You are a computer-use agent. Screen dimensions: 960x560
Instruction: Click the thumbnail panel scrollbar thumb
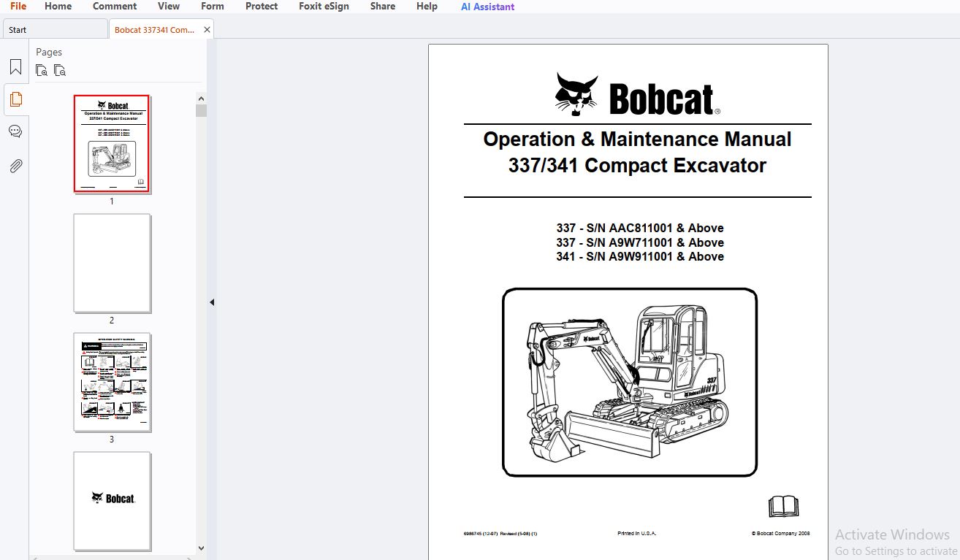(x=202, y=111)
